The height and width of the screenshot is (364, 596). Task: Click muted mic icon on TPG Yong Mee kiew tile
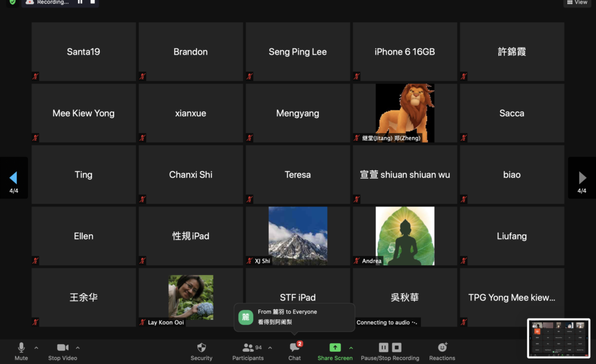click(464, 322)
